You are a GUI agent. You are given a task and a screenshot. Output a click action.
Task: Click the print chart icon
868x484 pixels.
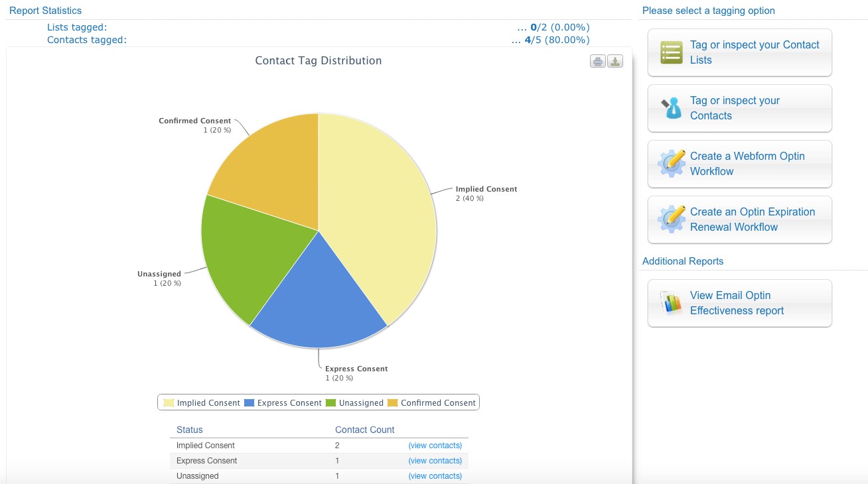598,62
